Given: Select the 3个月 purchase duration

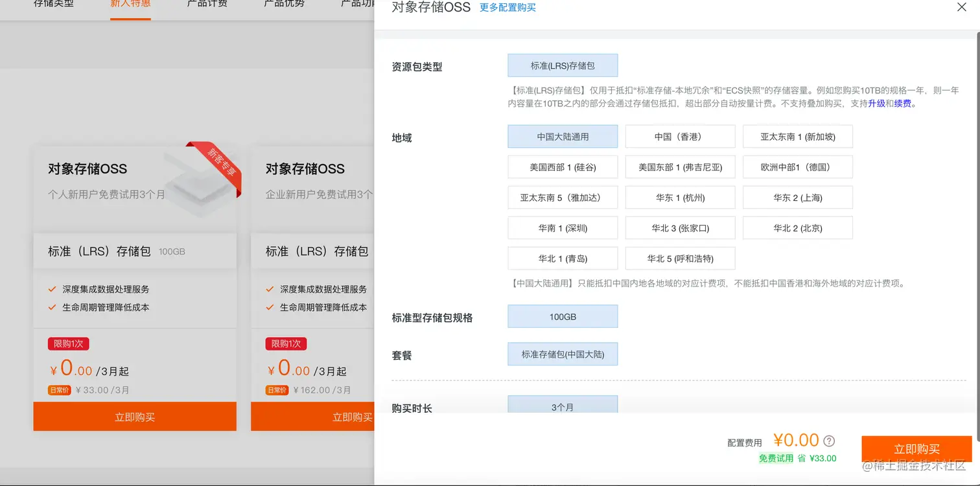Looking at the screenshot, I should tap(563, 405).
